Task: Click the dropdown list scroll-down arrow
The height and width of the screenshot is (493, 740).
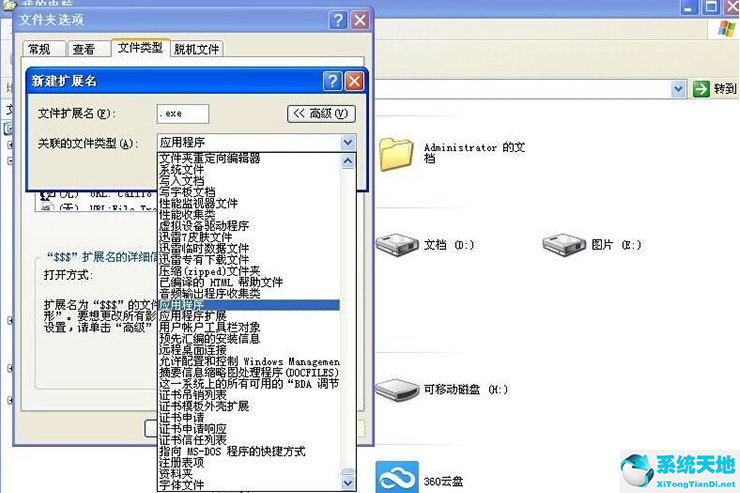Action: pos(348,482)
